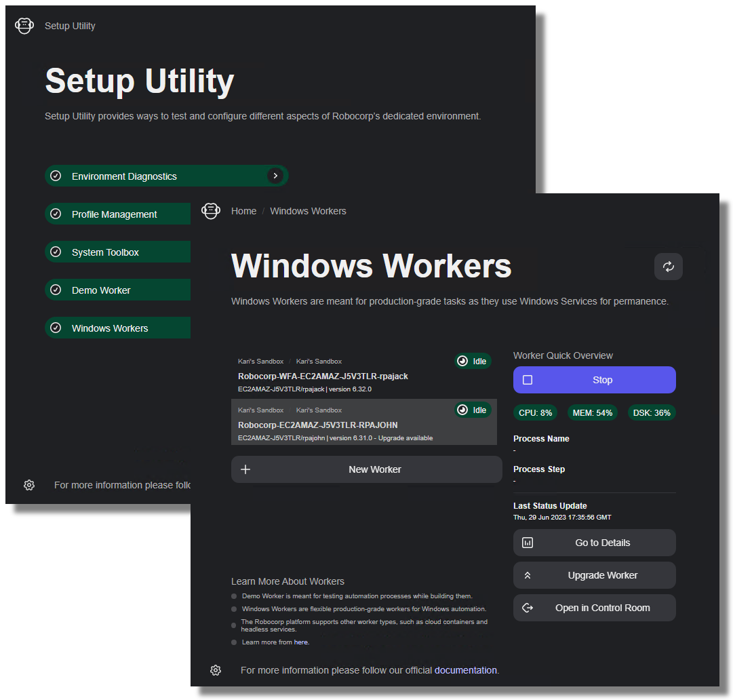733x700 pixels.
Task: Click 'version 6.31.0 - Upgrade available' text
Action: (x=381, y=438)
